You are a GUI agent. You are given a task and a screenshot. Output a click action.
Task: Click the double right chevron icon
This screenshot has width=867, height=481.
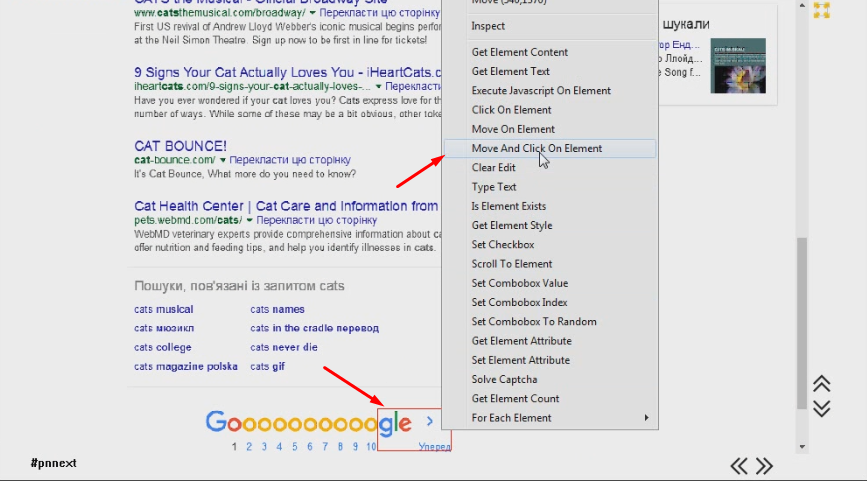coord(764,466)
